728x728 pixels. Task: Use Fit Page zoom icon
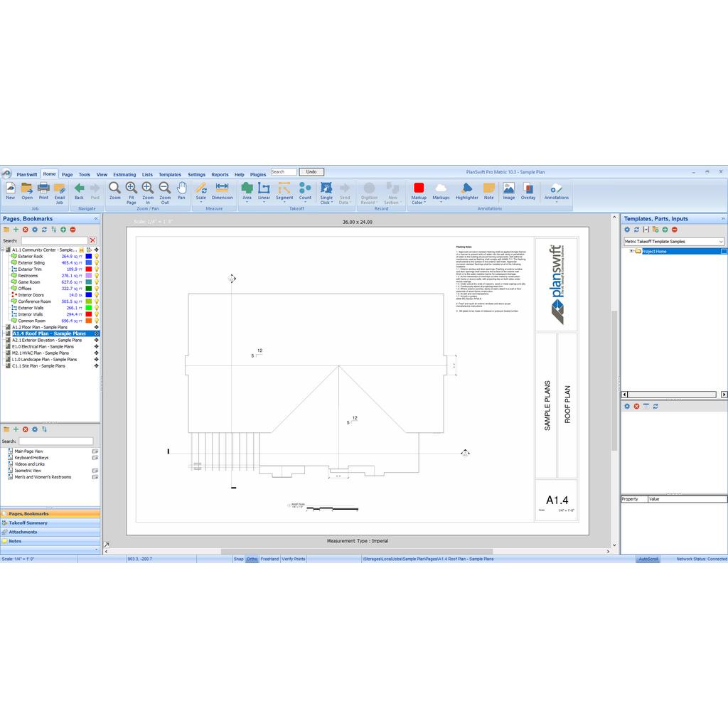[x=132, y=191]
